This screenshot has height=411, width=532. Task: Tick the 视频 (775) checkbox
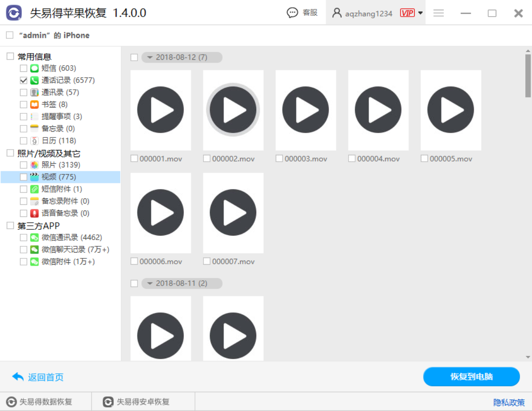click(23, 177)
